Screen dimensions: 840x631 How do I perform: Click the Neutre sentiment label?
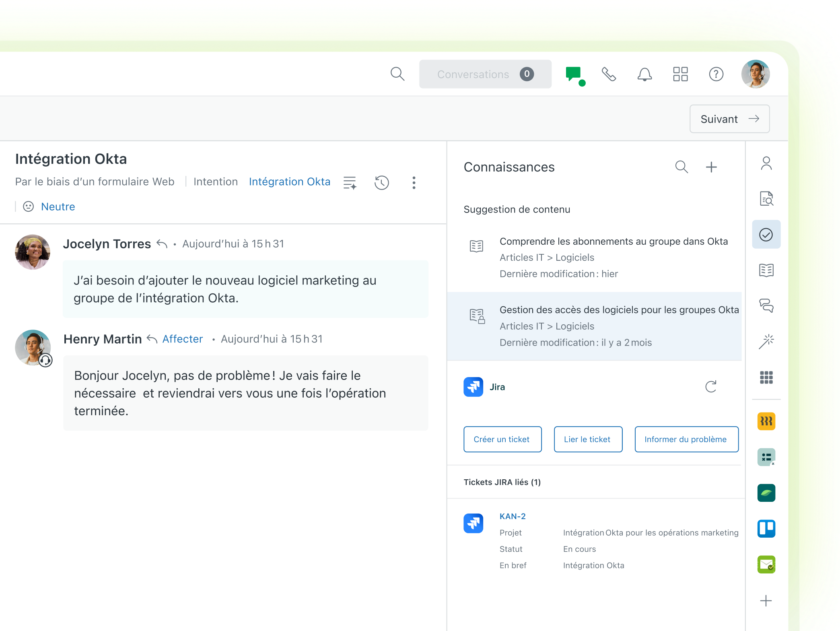[58, 206]
